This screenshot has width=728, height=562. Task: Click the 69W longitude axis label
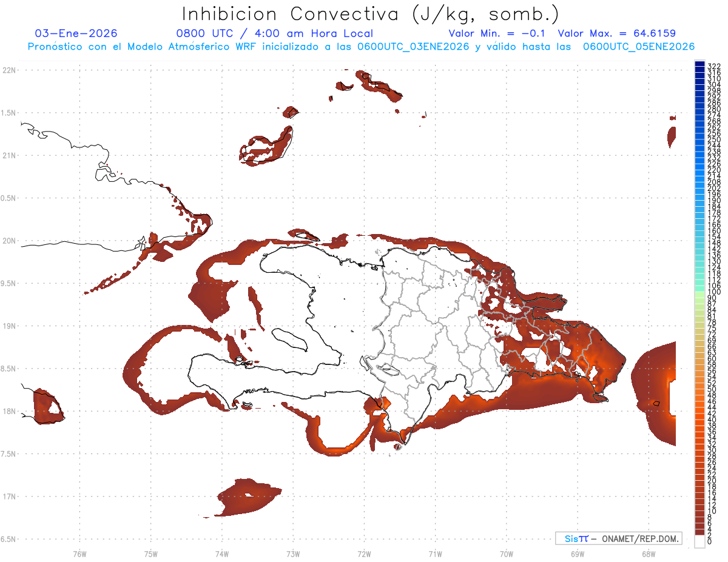click(x=577, y=554)
